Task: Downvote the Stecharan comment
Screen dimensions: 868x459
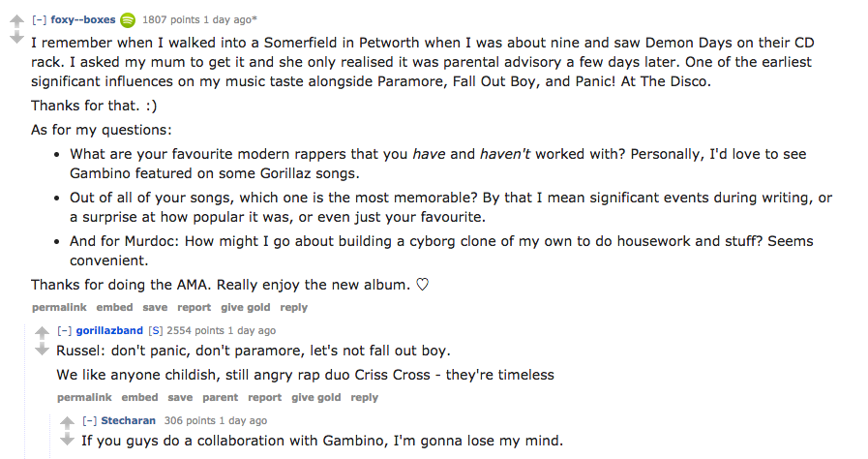Action: pyautogui.click(x=67, y=440)
